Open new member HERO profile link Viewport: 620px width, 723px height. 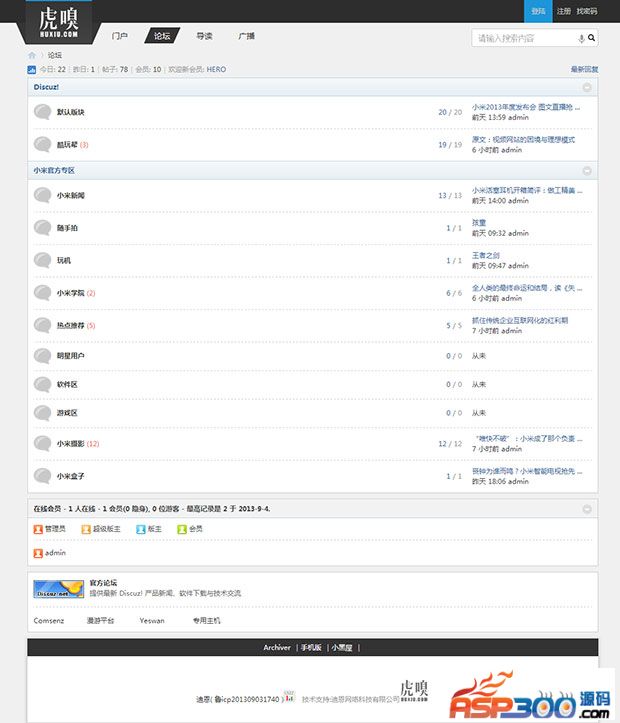pyautogui.click(x=216, y=69)
